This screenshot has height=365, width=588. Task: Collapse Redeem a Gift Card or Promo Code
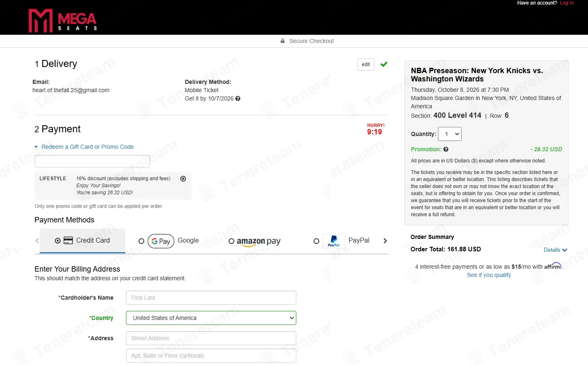point(84,147)
